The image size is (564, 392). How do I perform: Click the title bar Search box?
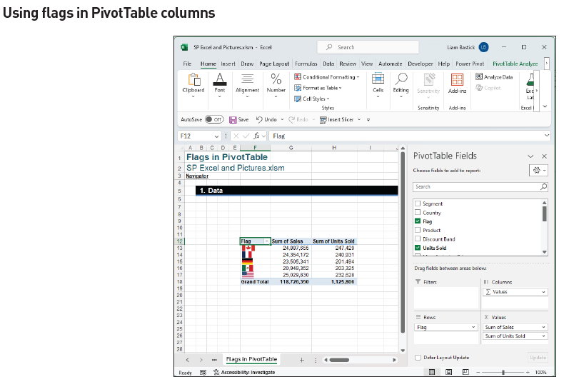tap(368, 47)
